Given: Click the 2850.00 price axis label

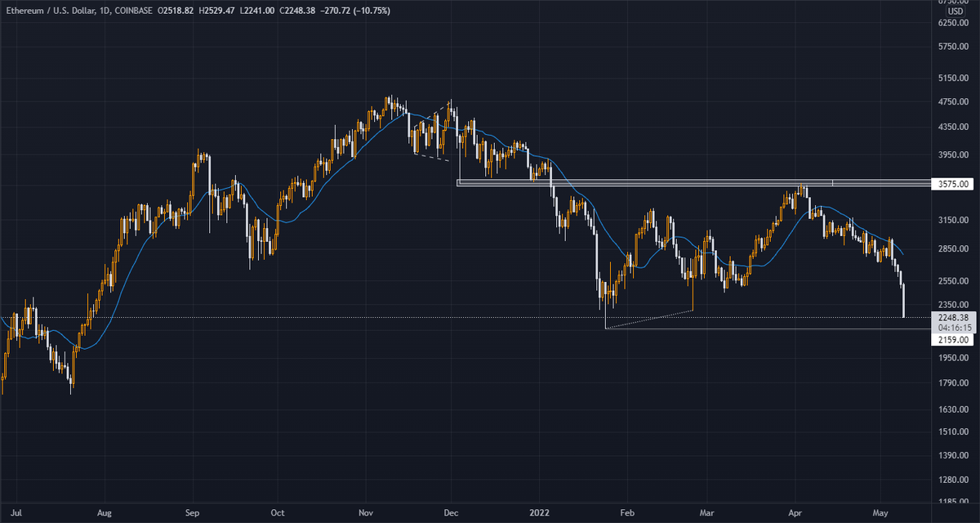Looking at the screenshot, I should pyautogui.click(x=952, y=248).
